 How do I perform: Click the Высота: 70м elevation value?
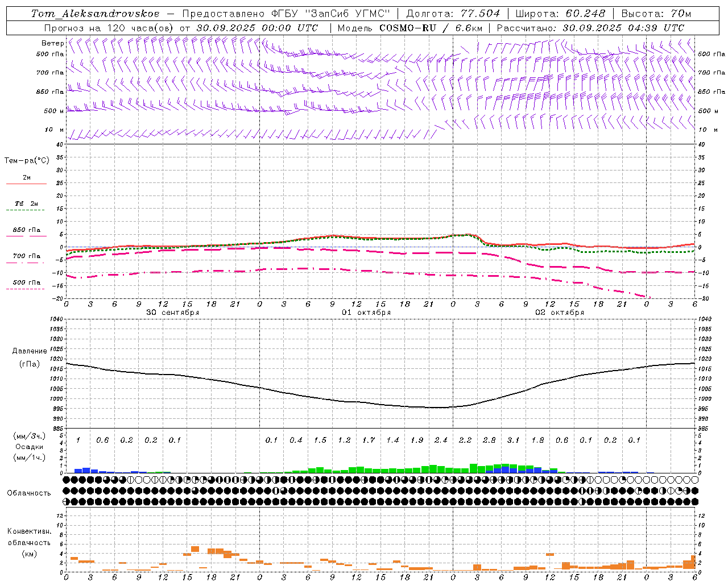[x=656, y=14]
